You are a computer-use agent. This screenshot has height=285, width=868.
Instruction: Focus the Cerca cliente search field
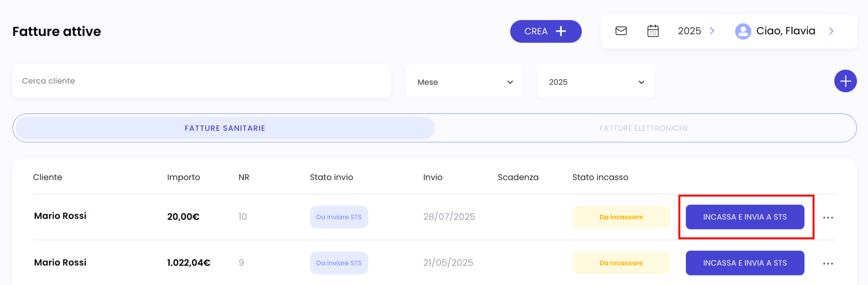click(x=202, y=81)
